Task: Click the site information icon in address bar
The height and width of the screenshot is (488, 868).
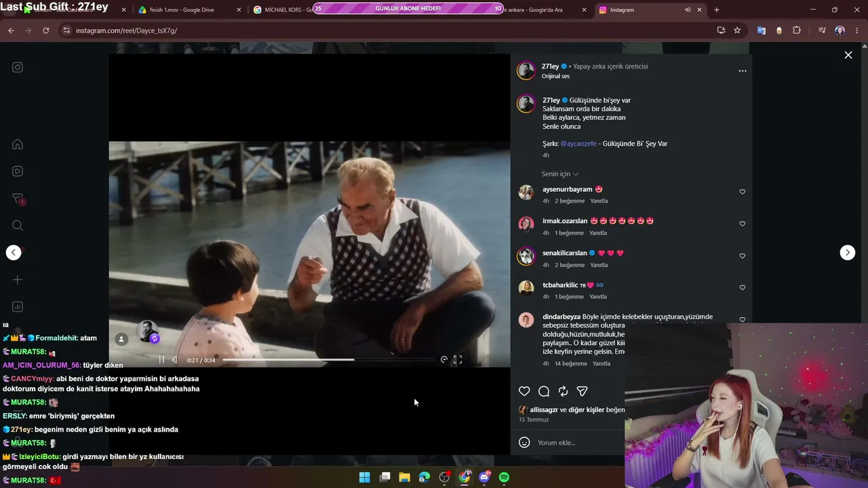Action: click(66, 30)
